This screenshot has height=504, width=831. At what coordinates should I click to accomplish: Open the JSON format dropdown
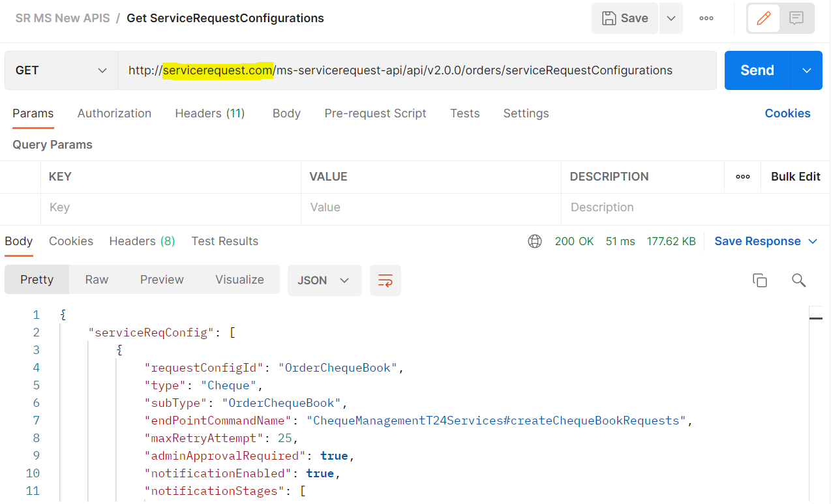[324, 280]
